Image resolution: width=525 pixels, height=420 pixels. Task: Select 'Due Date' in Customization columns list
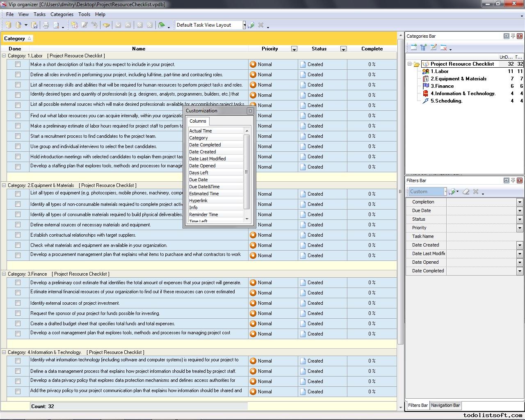199,180
